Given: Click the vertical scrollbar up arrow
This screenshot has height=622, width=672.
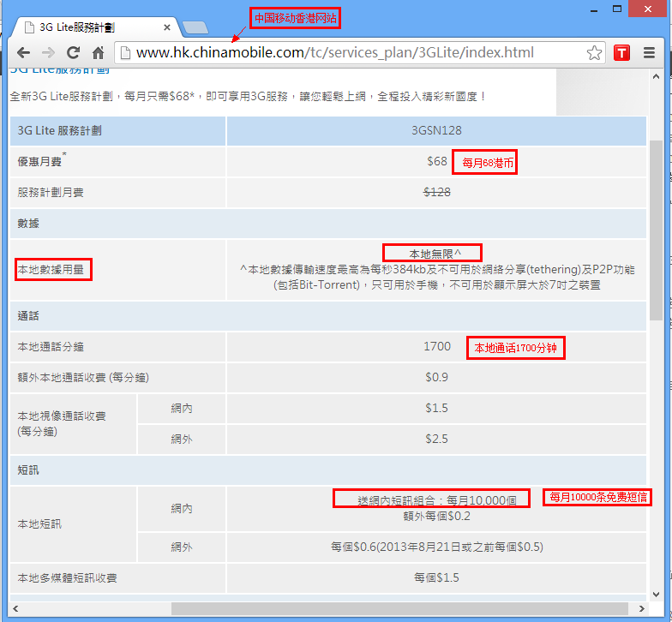Looking at the screenshot, I should pyautogui.click(x=656, y=77).
